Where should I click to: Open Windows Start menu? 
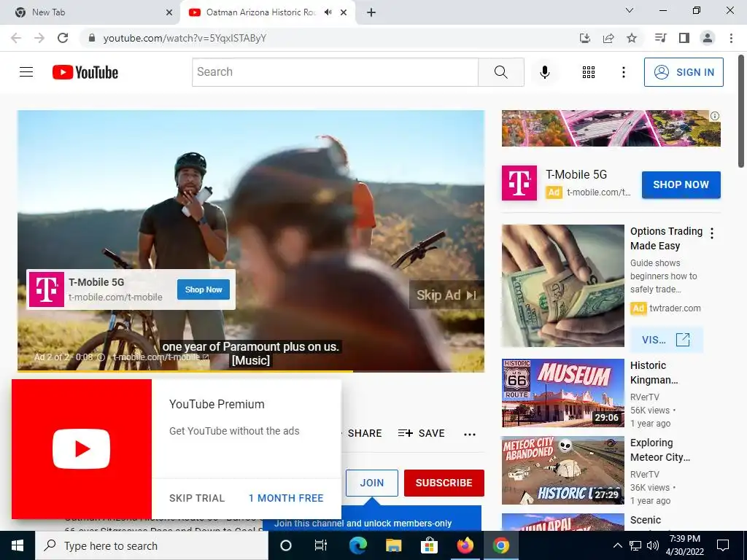coord(18,545)
